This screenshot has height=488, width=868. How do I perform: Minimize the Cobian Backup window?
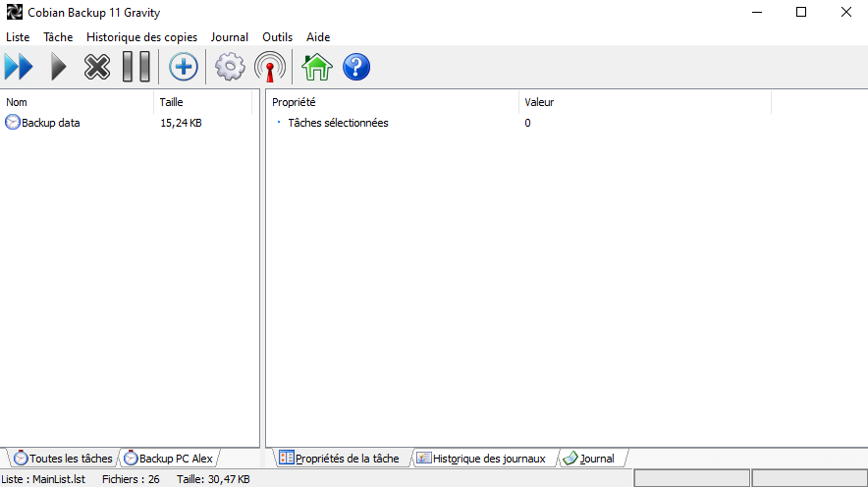tap(757, 12)
